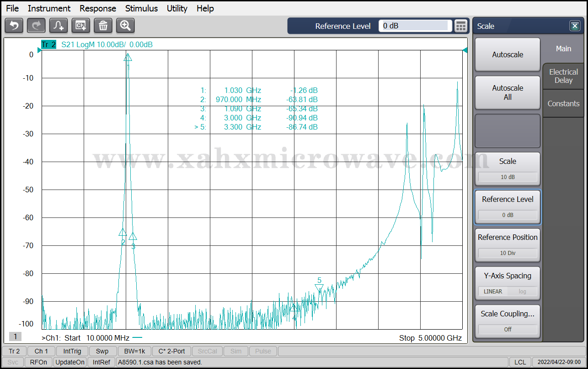
Task: Click marker 4 on the trace
Action: pos(294,307)
